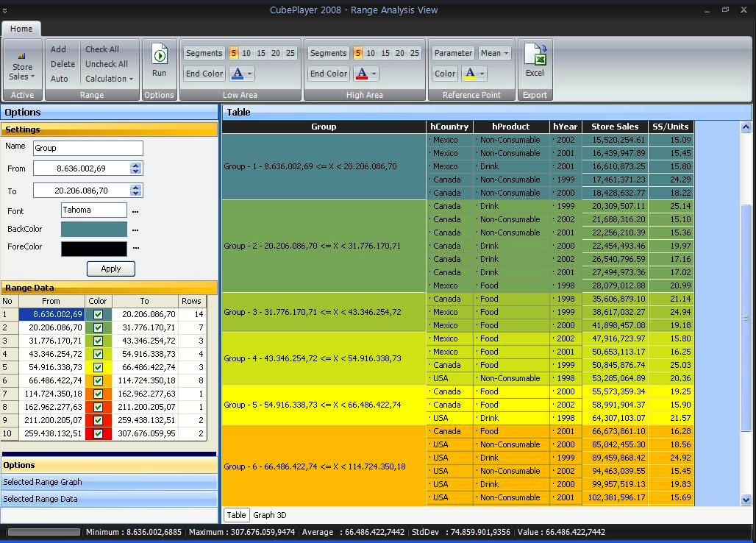The width and height of the screenshot is (756, 543).
Task: Toggle checkbox for range row 6
Action: click(99, 380)
